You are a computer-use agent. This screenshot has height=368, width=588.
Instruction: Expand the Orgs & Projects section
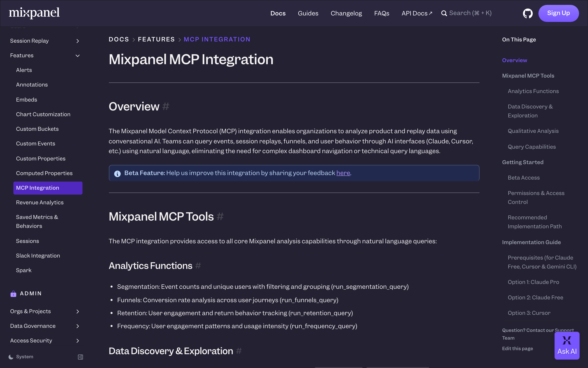tap(78, 312)
